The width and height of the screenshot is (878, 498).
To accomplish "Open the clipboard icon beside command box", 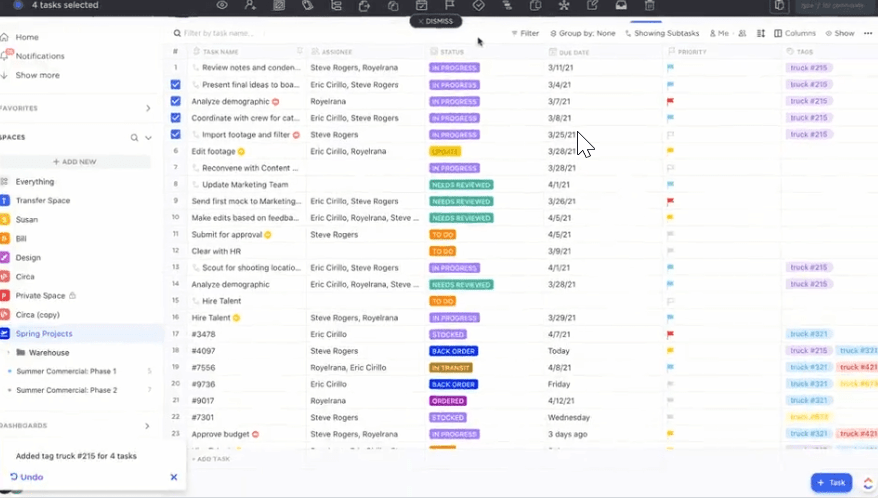I will (779, 6).
